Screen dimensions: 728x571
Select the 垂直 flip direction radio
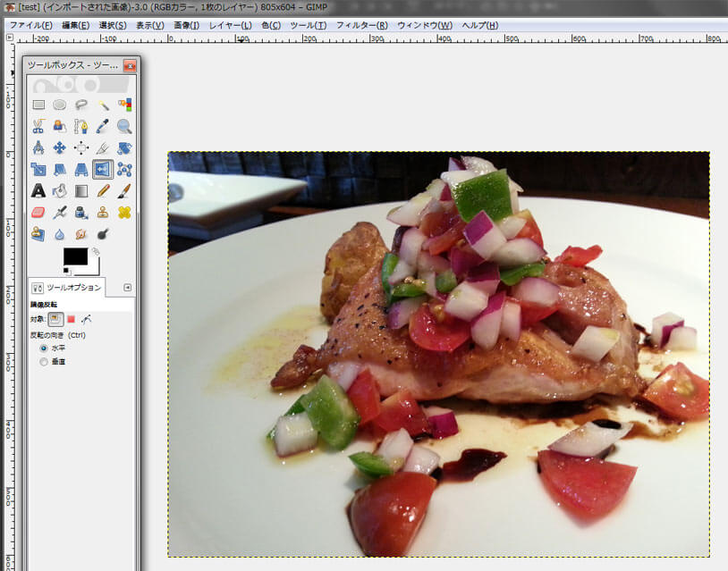point(44,362)
